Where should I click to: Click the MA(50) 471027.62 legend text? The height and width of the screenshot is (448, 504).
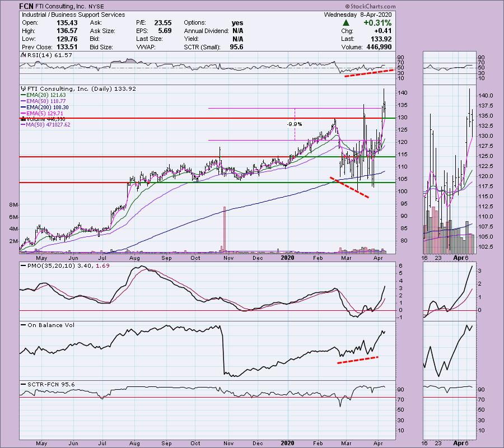pyautogui.click(x=48, y=125)
